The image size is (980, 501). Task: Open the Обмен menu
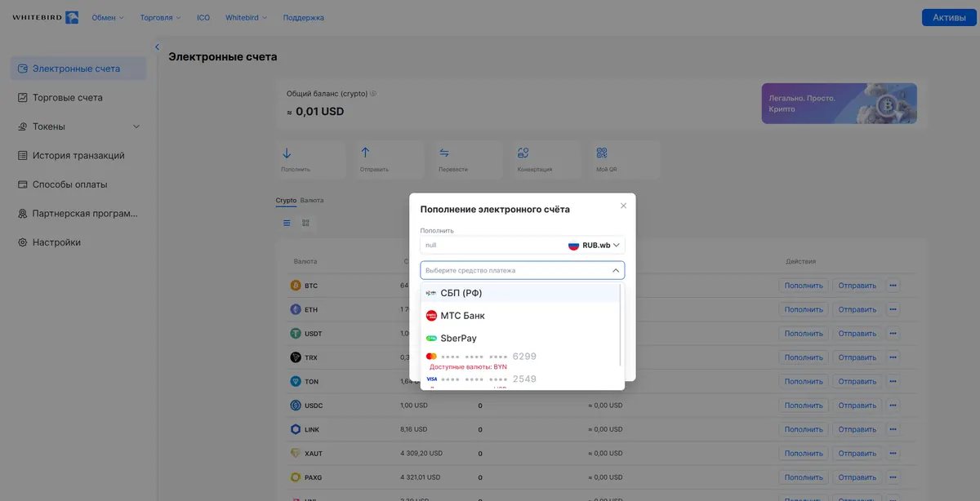(108, 17)
